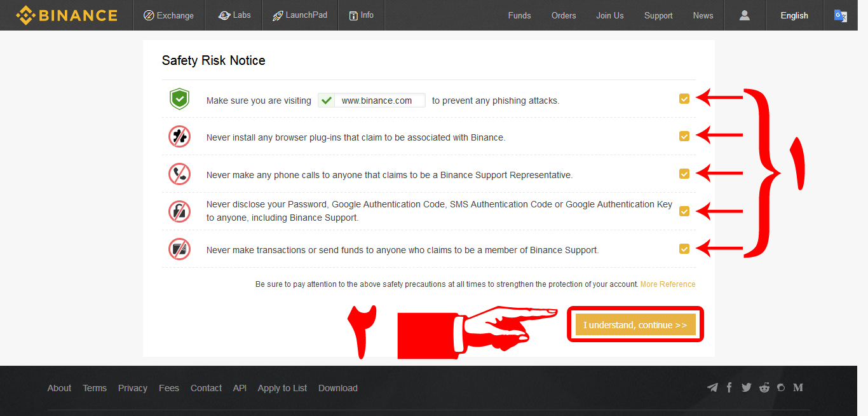
Task: Open the Info menu
Action: 361,15
